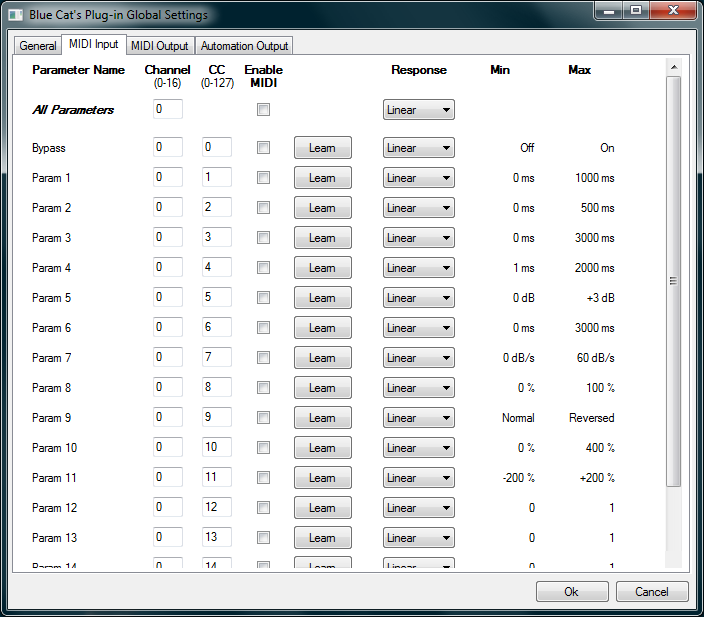Click the vertical scrollbar thumb
Viewport: 704px width, 617px height.
point(673,281)
